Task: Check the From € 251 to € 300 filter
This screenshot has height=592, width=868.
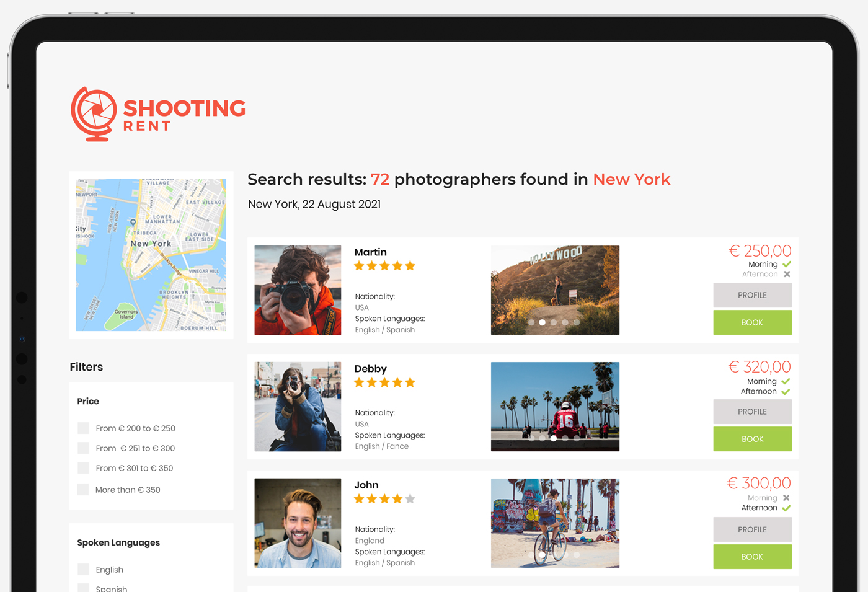Action: pyautogui.click(x=83, y=448)
